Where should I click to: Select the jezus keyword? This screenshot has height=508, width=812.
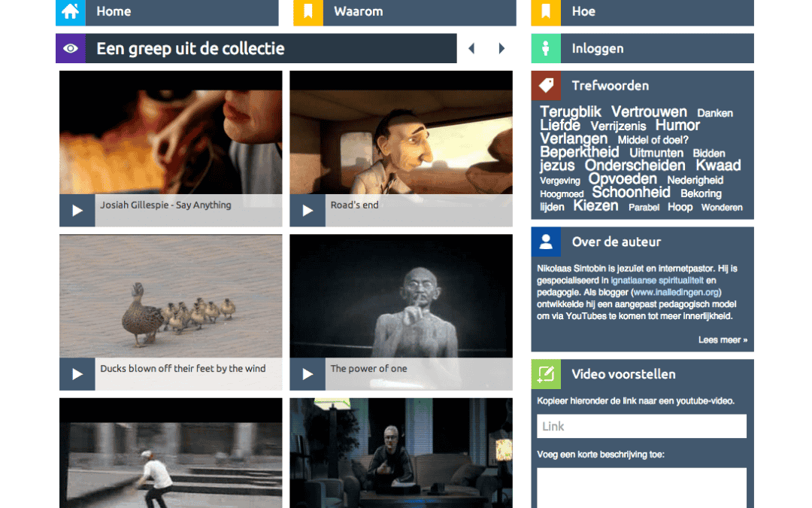pos(557,166)
